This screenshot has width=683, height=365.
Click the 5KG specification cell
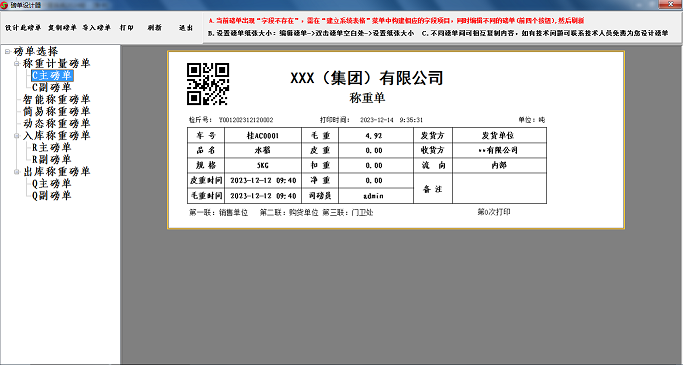263,166
